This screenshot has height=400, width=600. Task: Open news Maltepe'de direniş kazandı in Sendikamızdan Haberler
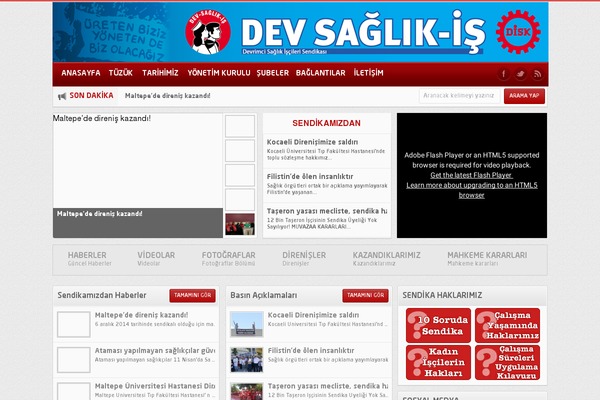click(x=141, y=315)
